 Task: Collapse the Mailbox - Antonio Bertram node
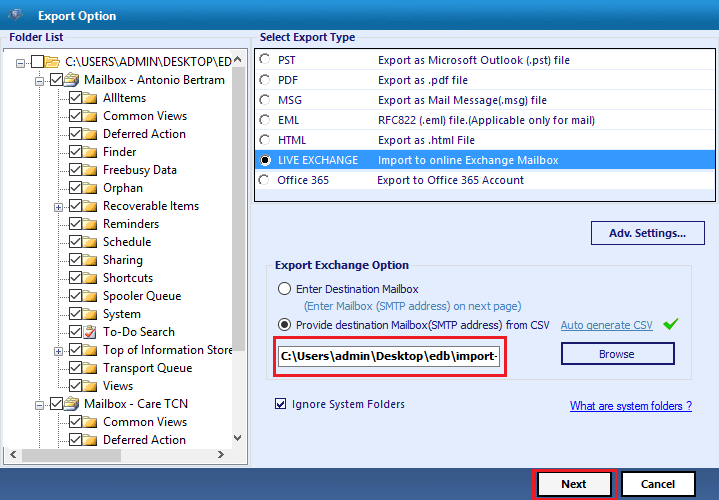pos(39,81)
